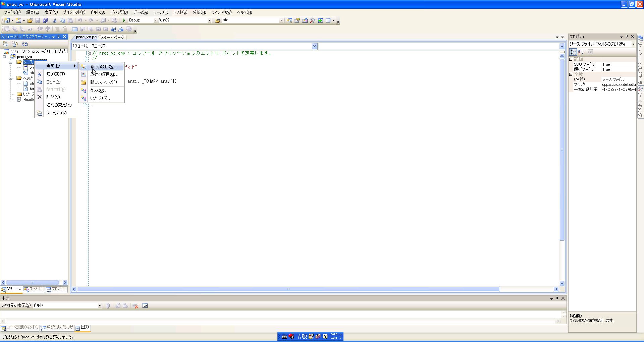The height and width of the screenshot is (342, 644).
Task: Close the Output panel
Action: pos(563,298)
